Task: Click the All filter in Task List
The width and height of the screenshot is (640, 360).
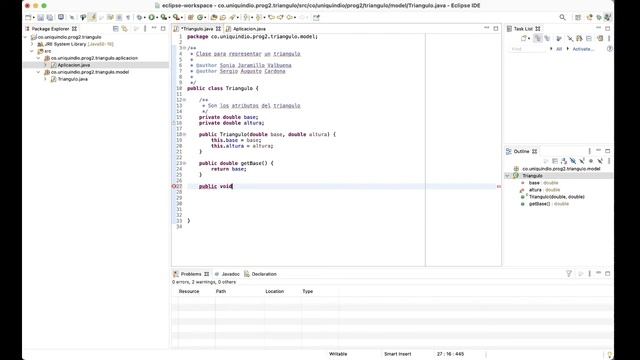Action: point(559,49)
